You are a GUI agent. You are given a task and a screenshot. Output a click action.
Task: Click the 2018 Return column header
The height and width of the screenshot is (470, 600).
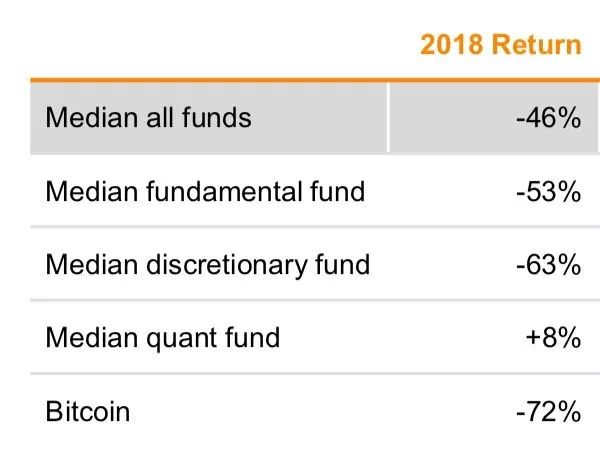[x=501, y=45]
